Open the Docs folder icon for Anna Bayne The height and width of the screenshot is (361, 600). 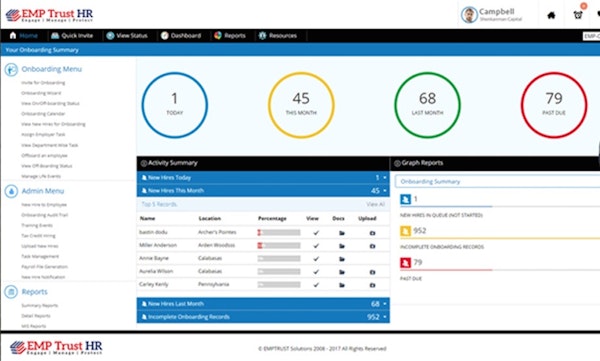(342, 259)
